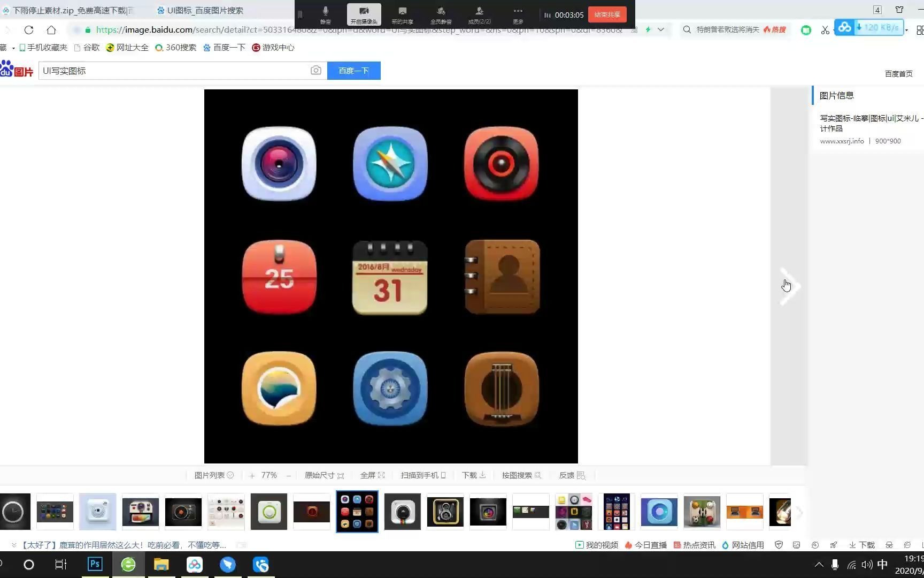Turn on camera via 开启摄像头 button
924x578 pixels.
pyautogui.click(x=364, y=14)
